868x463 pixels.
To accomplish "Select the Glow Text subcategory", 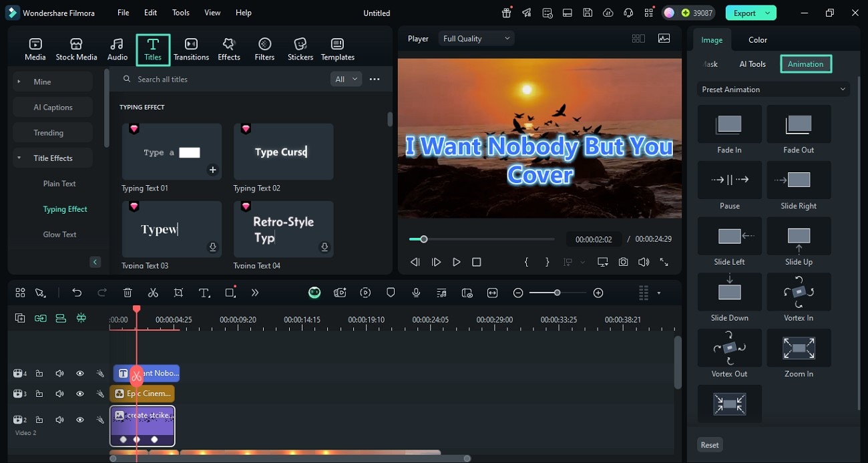I will click(x=59, y=235).
